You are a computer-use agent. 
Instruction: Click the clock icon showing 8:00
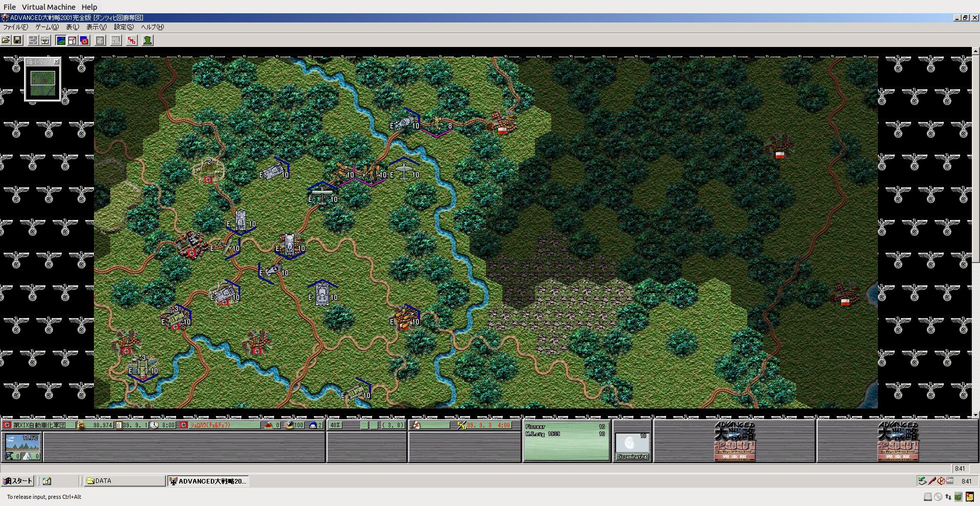tap(155, 425)
